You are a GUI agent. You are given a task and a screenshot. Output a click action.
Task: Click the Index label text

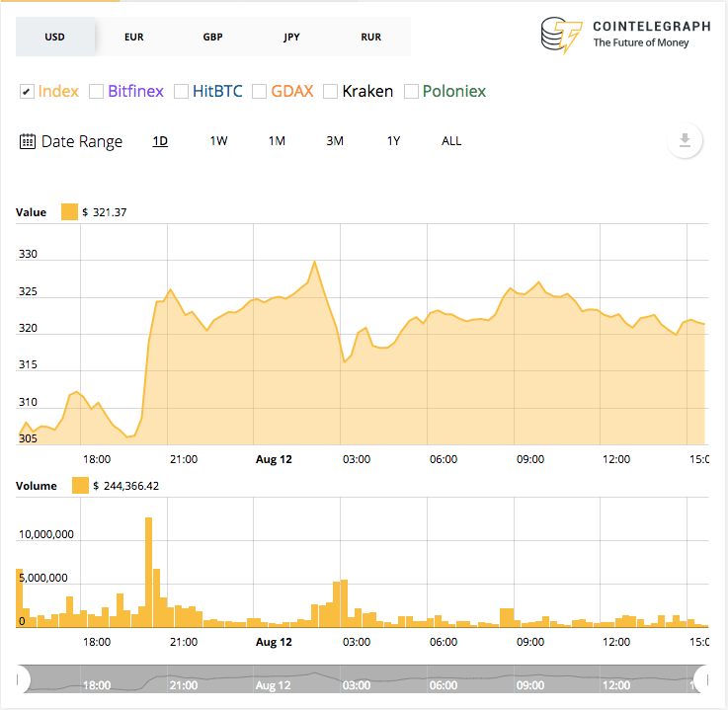(x=58, y=92)
